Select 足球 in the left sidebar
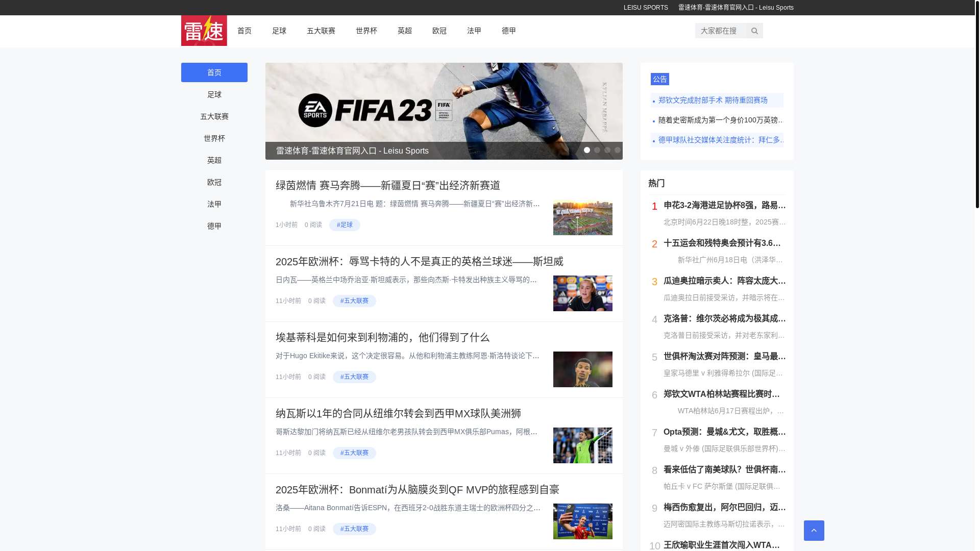Screen dimensions: 980x551 coord(214,94)
